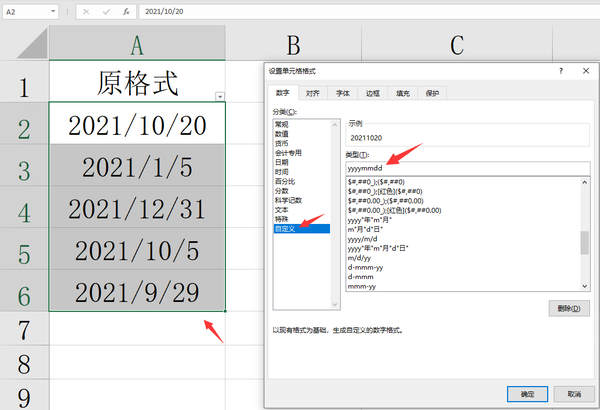Choose format m"月"d"日"
600x410 pixels.
(x=463, y=229)
